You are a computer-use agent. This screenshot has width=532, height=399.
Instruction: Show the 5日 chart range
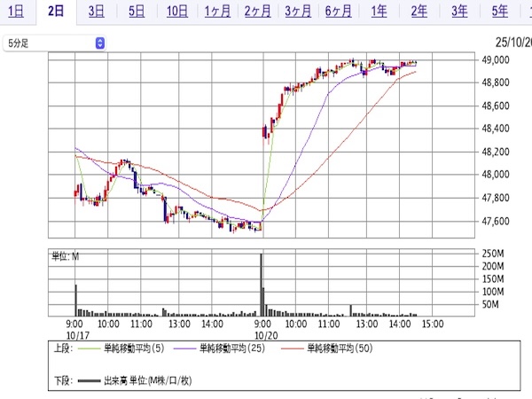click(136, 12)
